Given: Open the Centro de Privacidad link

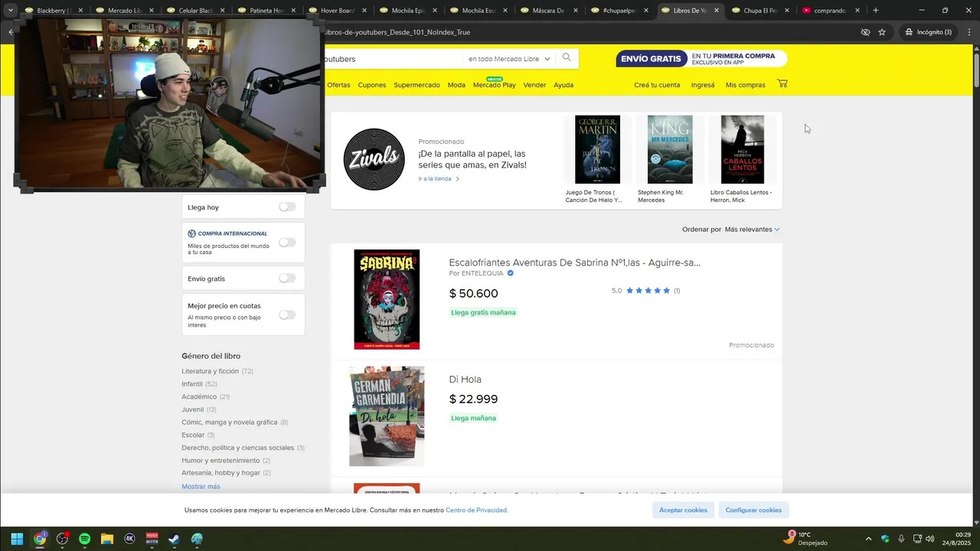Looking at the screenshot, I should pyautogui.click(x=476, y=510).
